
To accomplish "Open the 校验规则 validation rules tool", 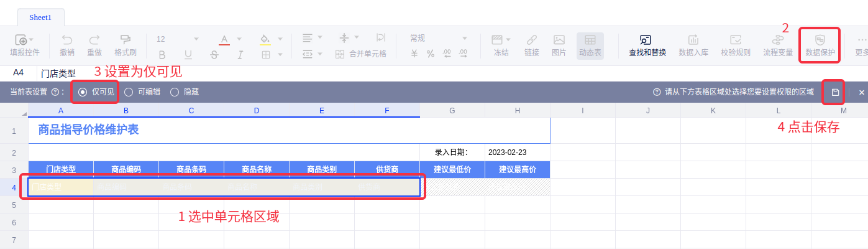I will pos(736,45).
